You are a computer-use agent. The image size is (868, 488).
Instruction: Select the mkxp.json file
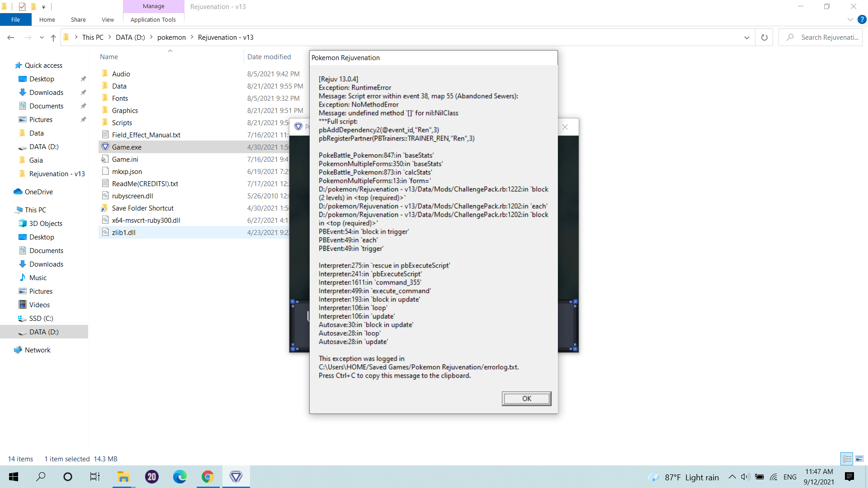tap(127, 172)
